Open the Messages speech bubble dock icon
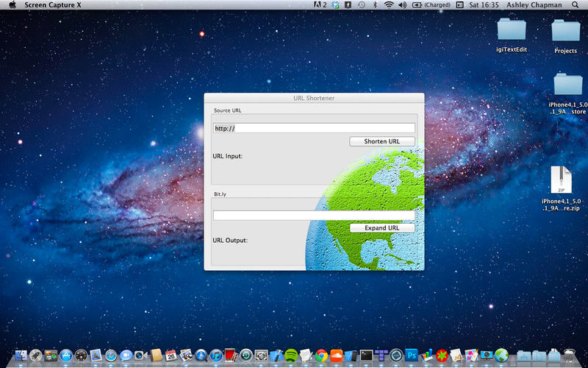The image size is (588, 368). tap(126, 355)
